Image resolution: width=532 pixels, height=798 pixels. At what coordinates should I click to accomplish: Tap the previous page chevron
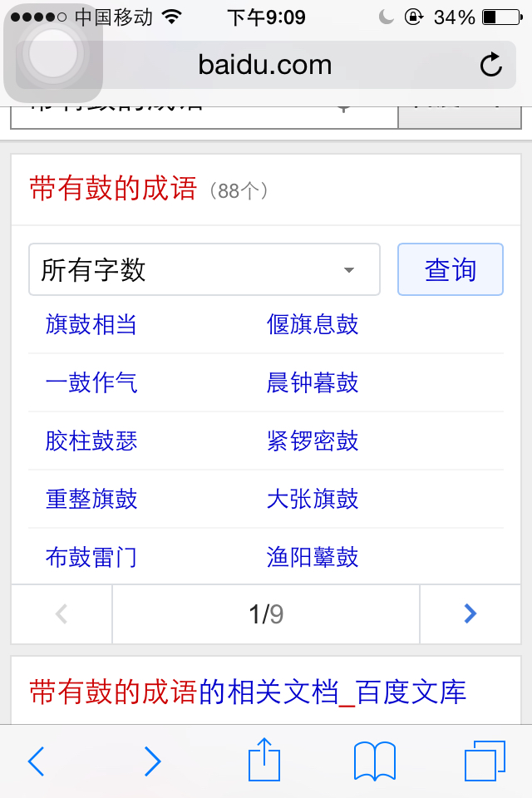(x=61, y=613)
